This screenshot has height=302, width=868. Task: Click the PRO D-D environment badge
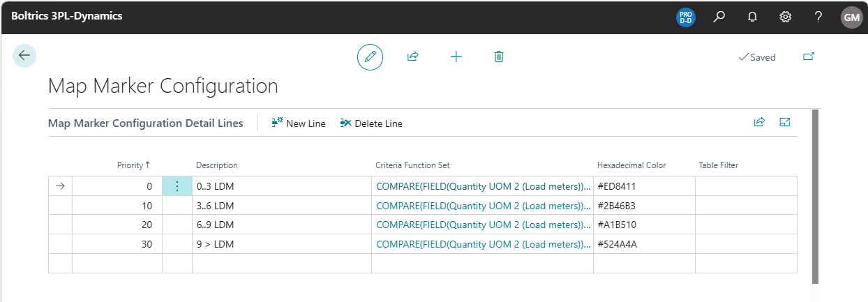point(686,17)
